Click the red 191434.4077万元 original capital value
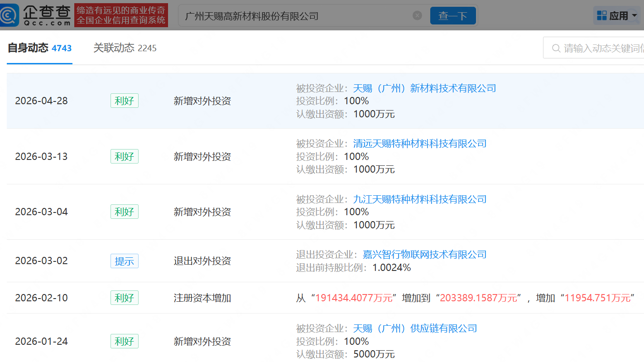644x362 pixels. click(354, 298)
